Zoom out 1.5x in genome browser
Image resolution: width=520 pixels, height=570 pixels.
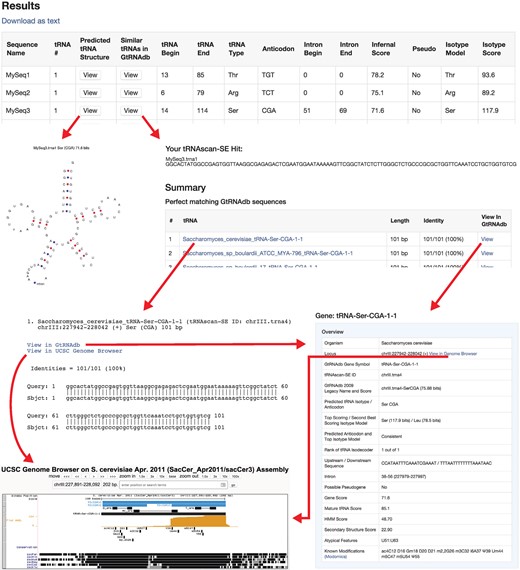205,476
